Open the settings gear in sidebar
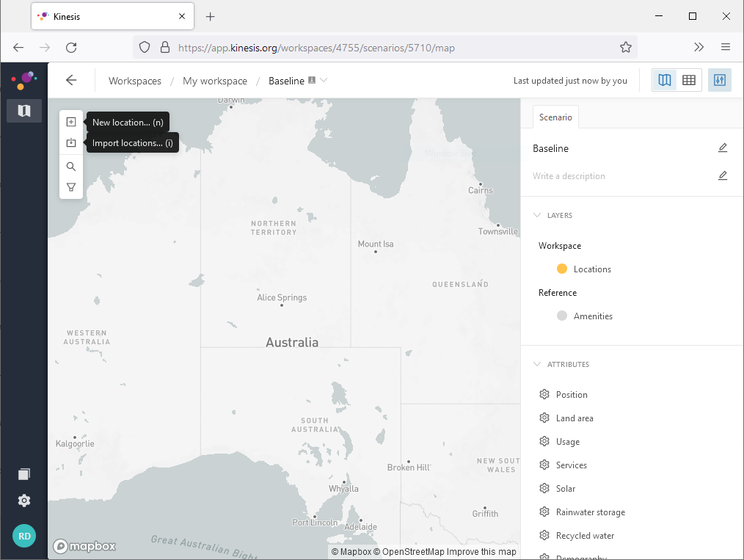Screen dimensions: 744x560 pyautogui.click(x=24, y=501)
